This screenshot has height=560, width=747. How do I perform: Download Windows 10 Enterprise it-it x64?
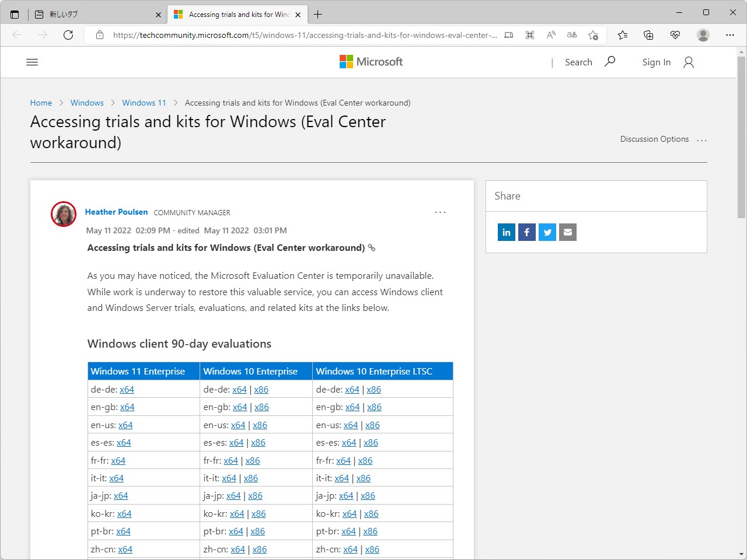pyautogui.click(x=229, y=478)
